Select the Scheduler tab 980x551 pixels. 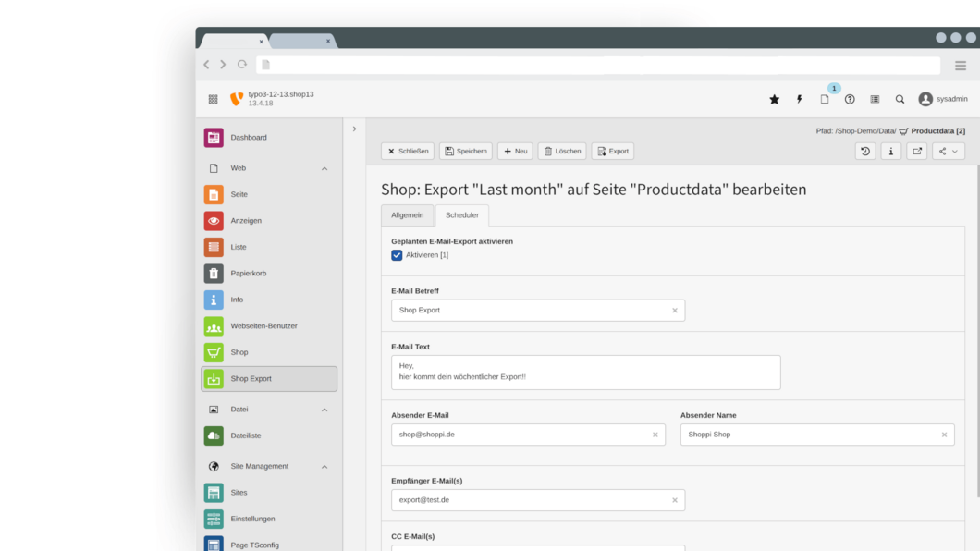[461, 215]
